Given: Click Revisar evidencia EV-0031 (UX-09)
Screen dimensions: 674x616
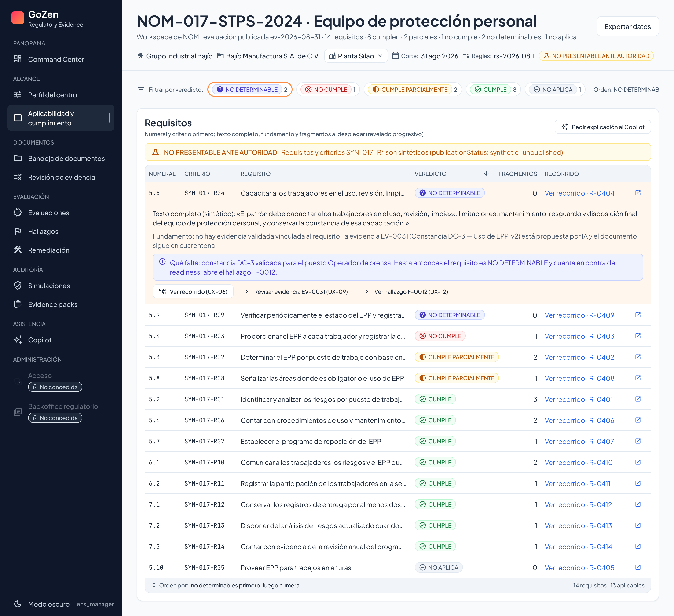Looking at the screenshot, I should (x=296, y=292).
